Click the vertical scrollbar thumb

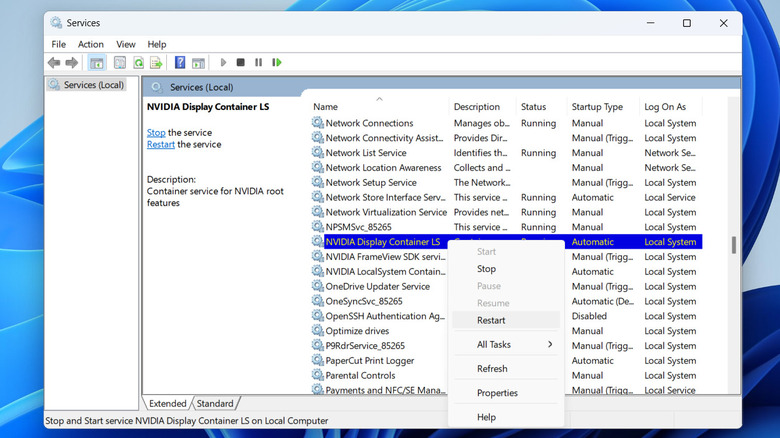pyautogui.click(x=733, y=244)
